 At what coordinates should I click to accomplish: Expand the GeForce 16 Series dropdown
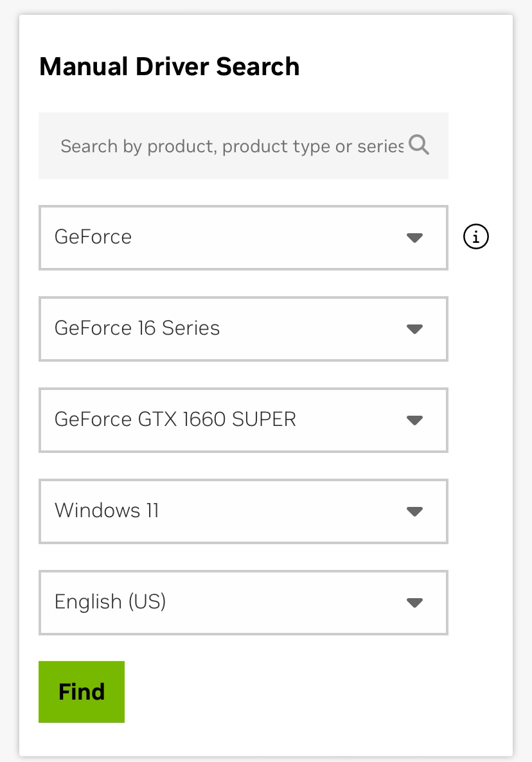[243, 329]
